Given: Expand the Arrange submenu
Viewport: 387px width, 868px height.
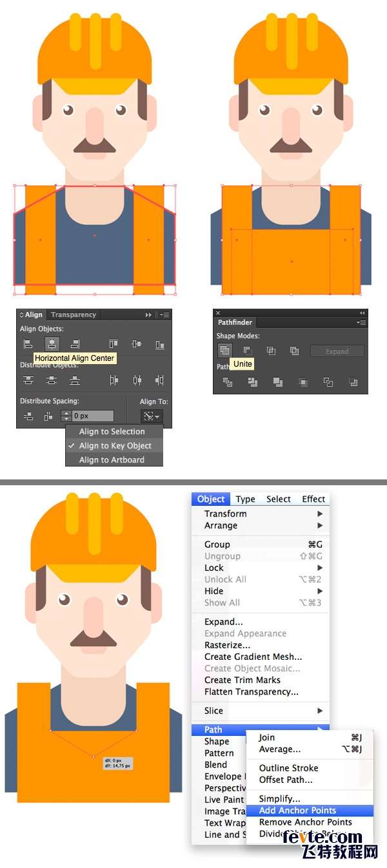Looking at the screenshot, I should (x=261, y=525).
